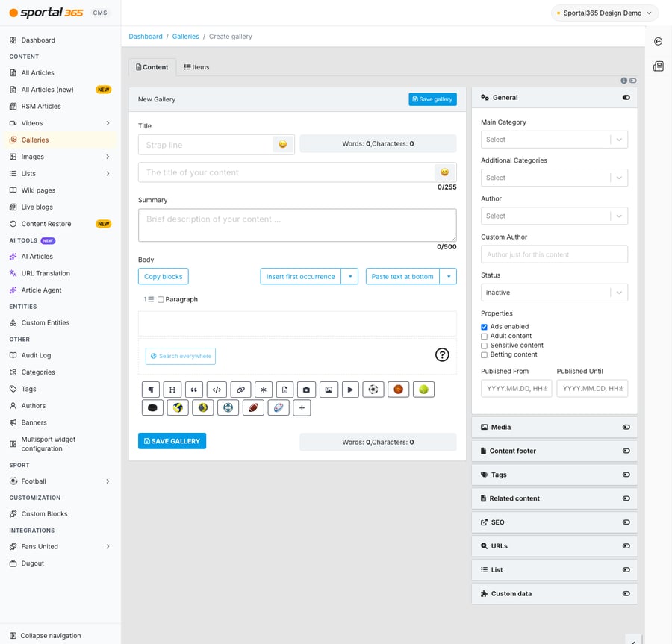Open the blue-white soccer ball widget
This screenshot has width=672, height=644.
[x=228, y=408]
